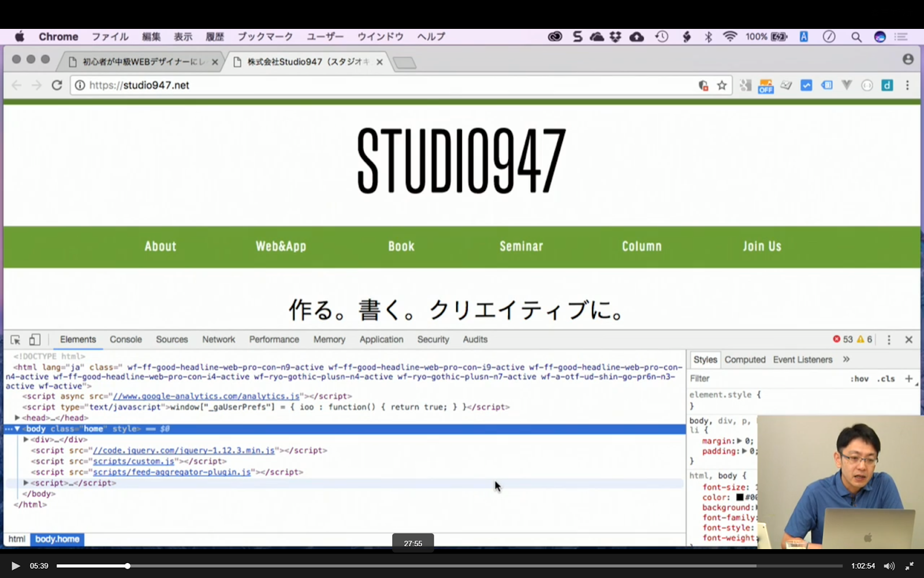This screenshot has width=924, height=578.
Task: Click the Join Us link
Action: 762,246
